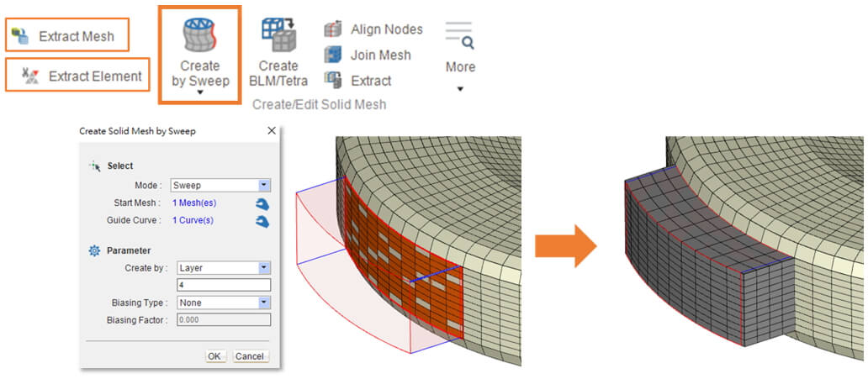
Task: Expand the More menu arrow
Action: click(x=460, y=89)
